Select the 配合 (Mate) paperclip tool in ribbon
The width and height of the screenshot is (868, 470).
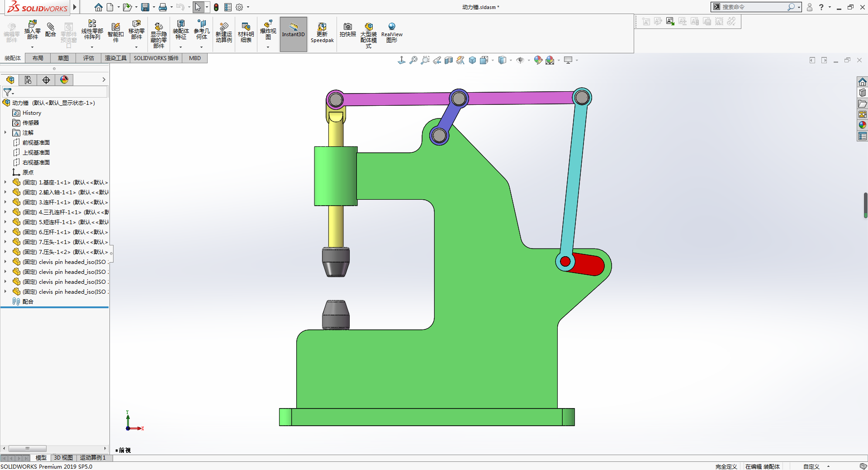pos(51,29)
